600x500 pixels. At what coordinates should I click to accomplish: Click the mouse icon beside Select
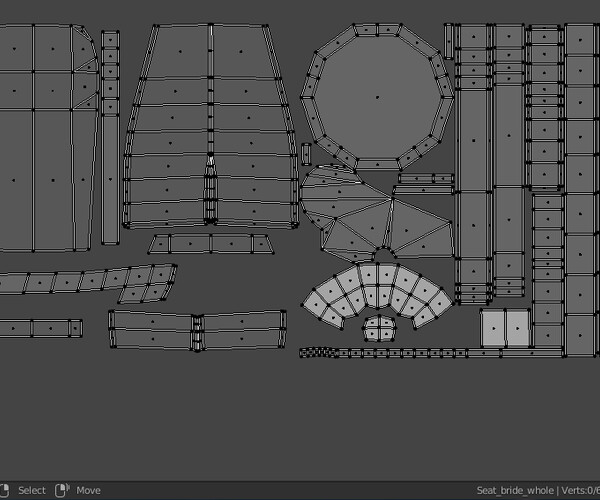[x=4, y=490]
